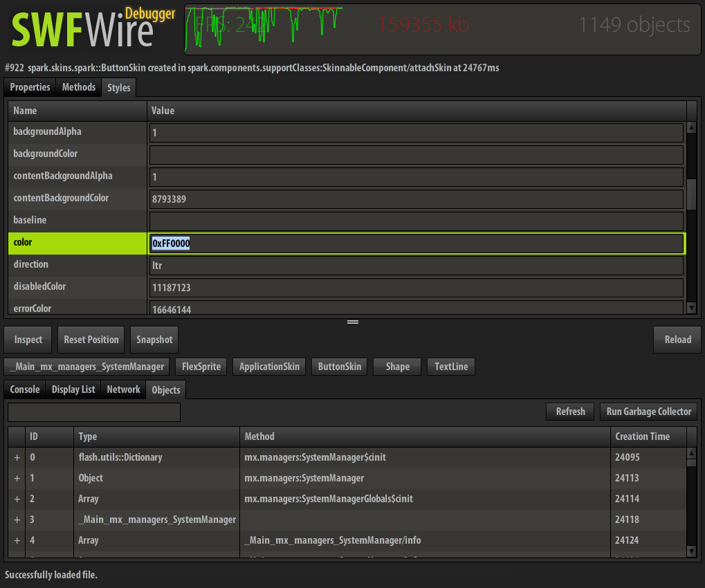Click the SWFWire Debugger logo
Viewport: 705px width, 588px height.
[x=93, y=28]
